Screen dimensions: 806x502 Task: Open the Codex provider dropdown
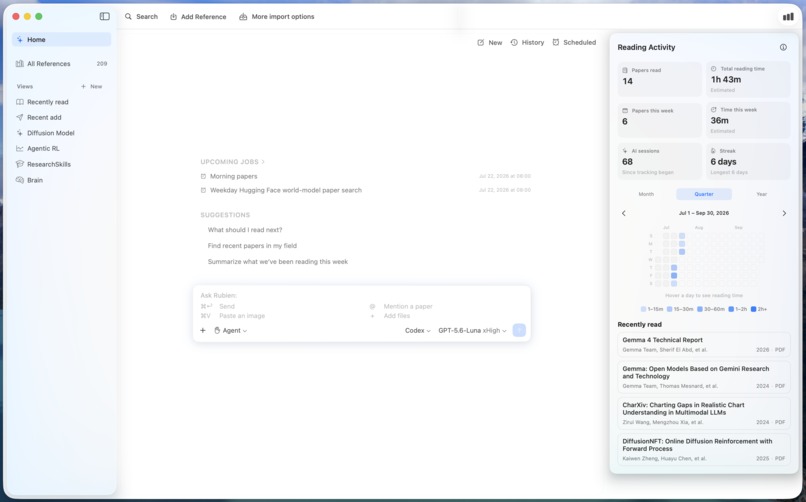417,330
